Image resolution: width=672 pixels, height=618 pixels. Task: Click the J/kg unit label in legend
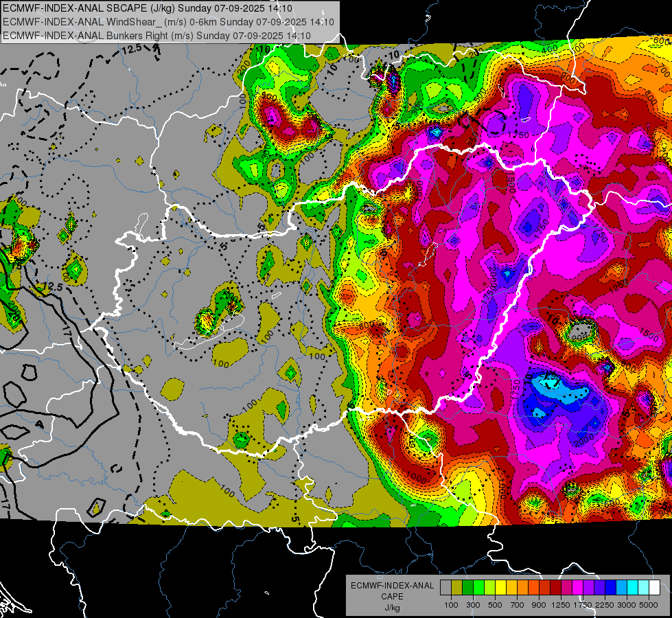[x=392, y=608]
